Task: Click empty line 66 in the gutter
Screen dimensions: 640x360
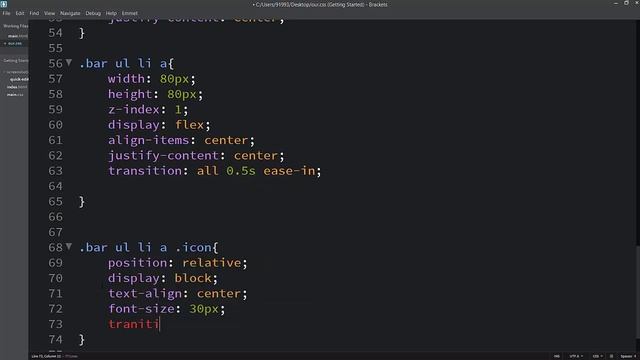Action: (x=56, y=217)
